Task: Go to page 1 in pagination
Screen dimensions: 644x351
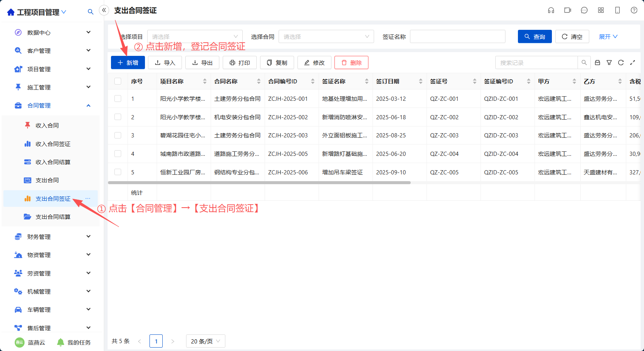Action: click(156, 341)
